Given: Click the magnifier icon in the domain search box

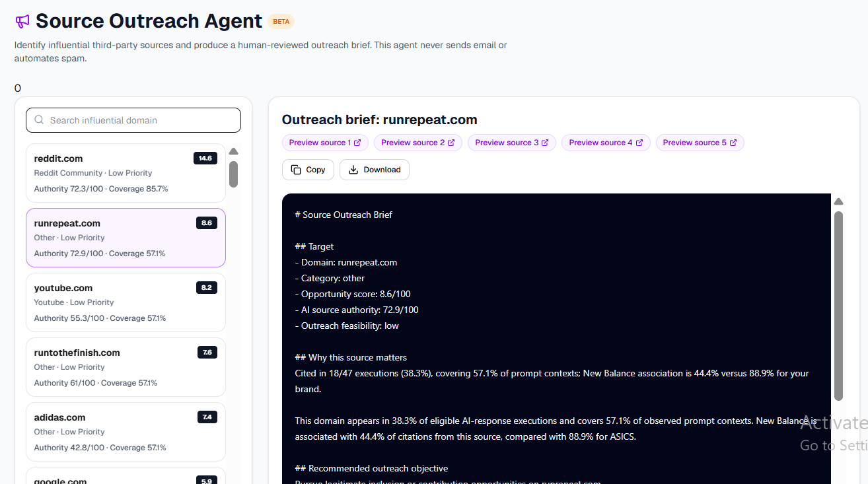Looking at the screenshot, I should (x=40, y=120).
